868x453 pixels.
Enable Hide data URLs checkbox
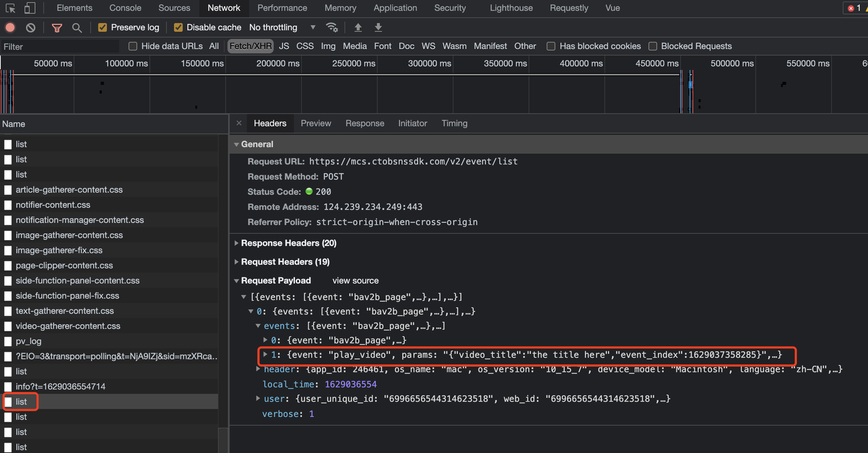[x=133, y=46]
